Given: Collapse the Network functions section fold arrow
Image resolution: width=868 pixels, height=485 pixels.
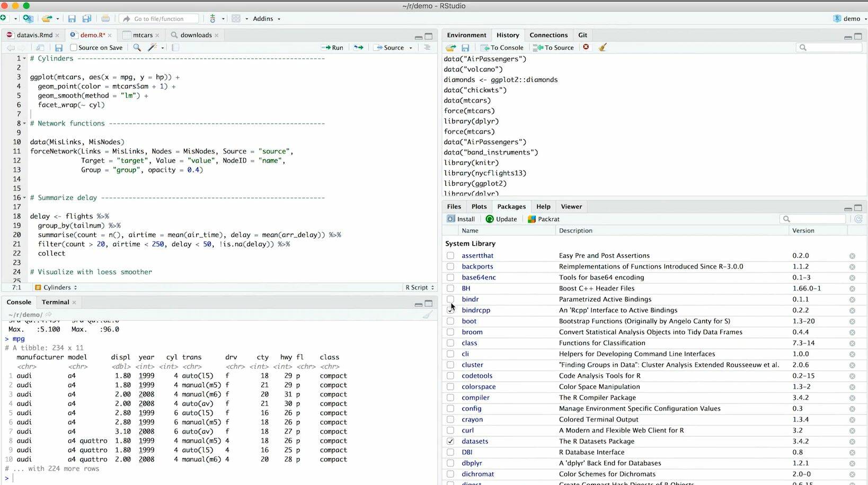Looking at the screenshot, I should (x=24, y=123).
